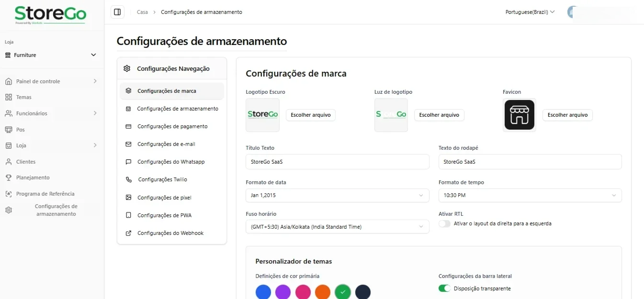Click the sidebar collapse panel icon
644x299 pixels.
[117, 12]
